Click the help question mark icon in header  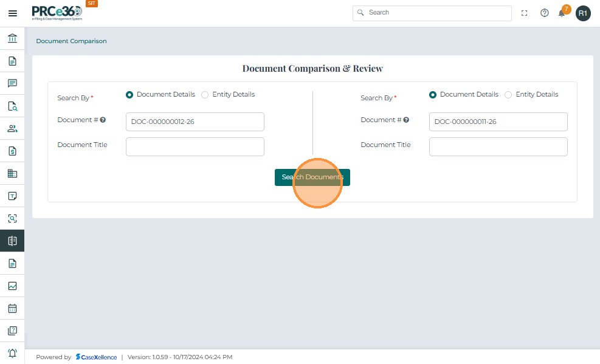pyautogui.click(x=544, y=13)
